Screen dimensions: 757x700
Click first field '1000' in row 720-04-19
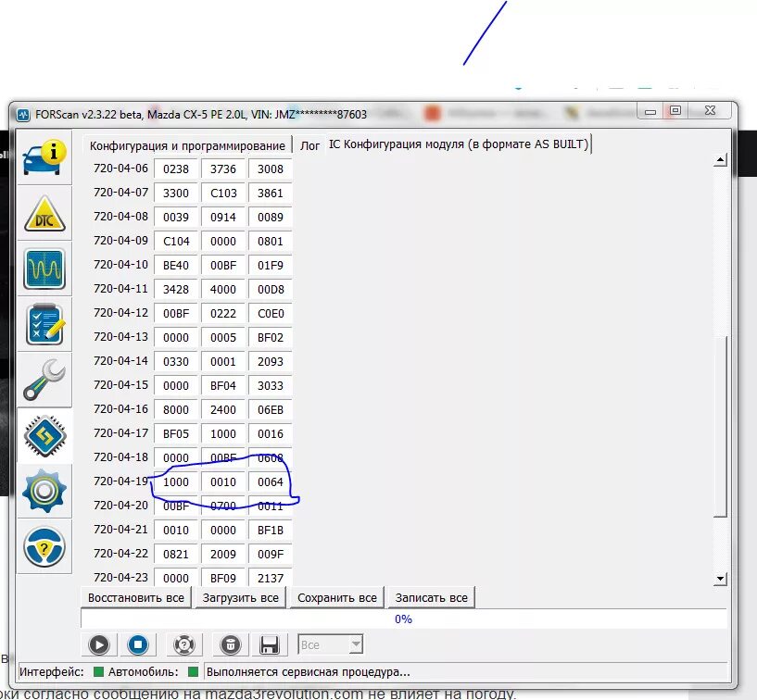(176, 481)
